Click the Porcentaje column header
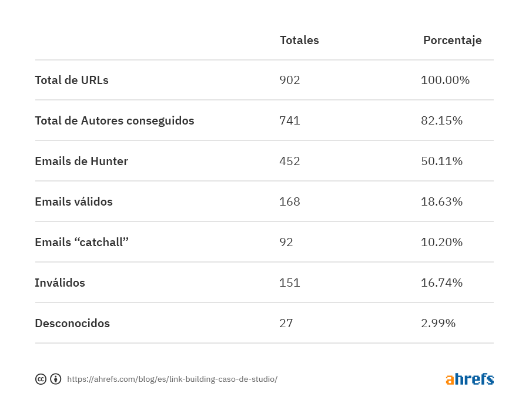Viewport: 529px width, 420px height. tap(452, 40)
